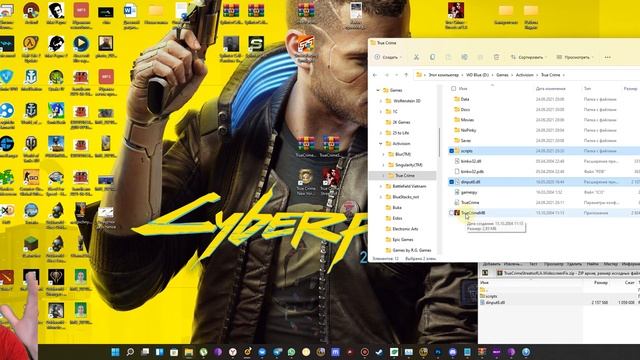Image resolution: width=640 pixels, height=360 pixels.
Task: Open the Word document icon on the desktop
Action: [x=130, y=10]
